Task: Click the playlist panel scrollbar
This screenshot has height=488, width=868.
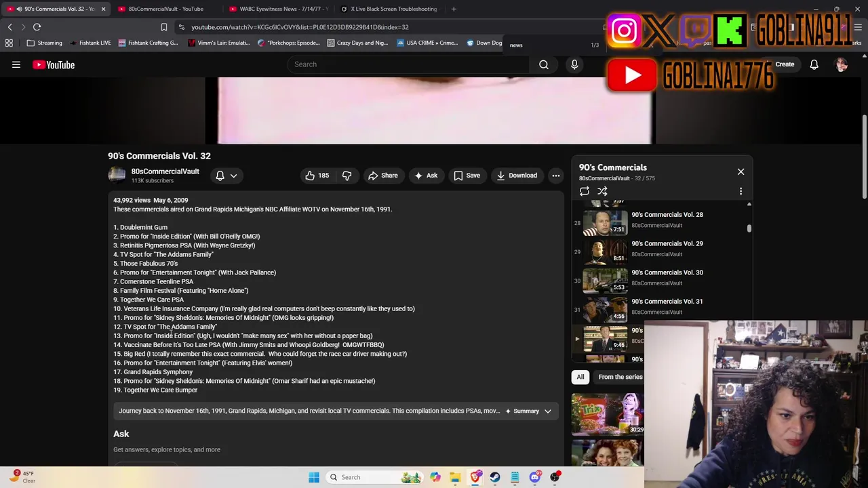Action: pos(749,228)
